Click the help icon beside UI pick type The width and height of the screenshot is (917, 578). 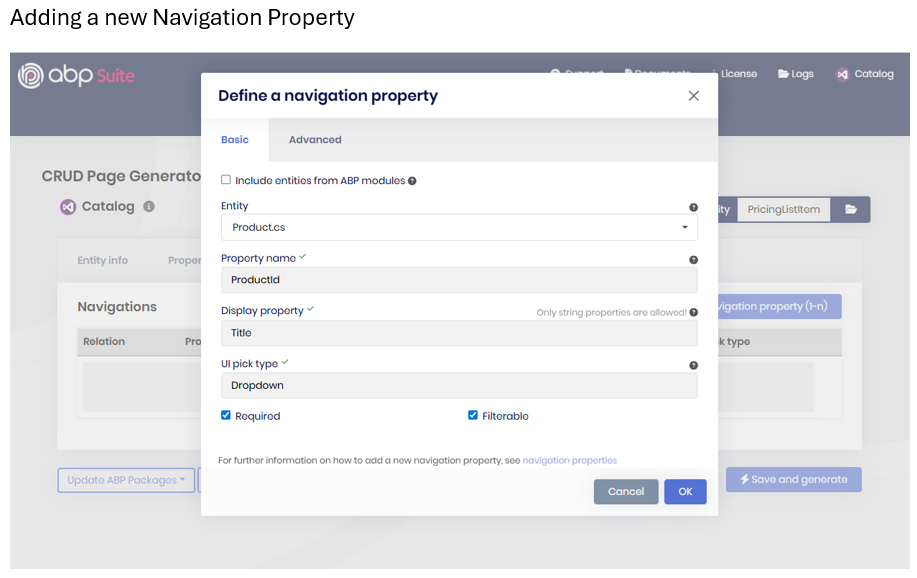693,366
